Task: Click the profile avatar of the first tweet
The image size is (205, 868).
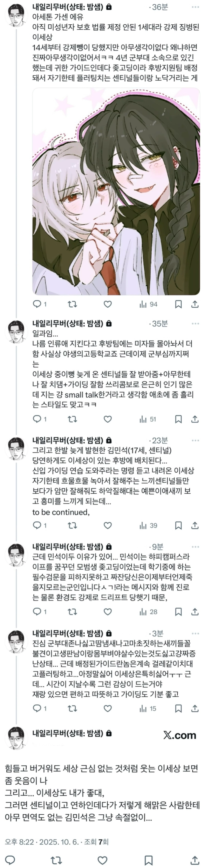Action: pyautogui.click(x=16, y=15)
